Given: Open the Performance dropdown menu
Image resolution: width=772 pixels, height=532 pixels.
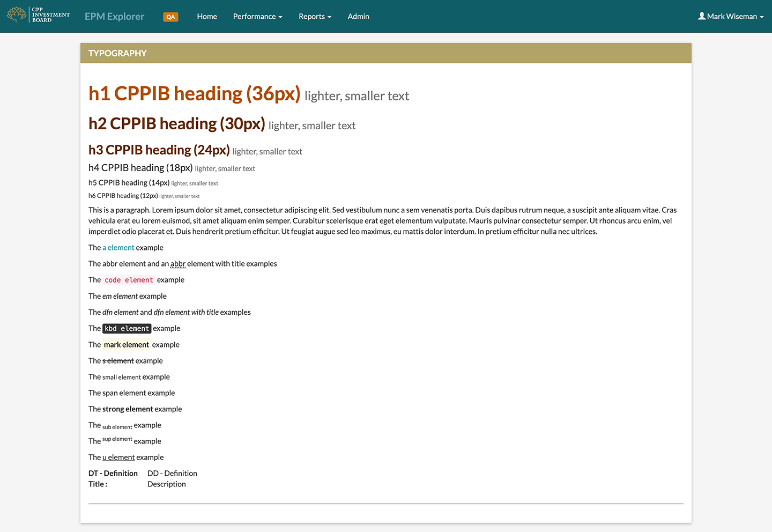Looking at the screenshot, I should (257, 17).
